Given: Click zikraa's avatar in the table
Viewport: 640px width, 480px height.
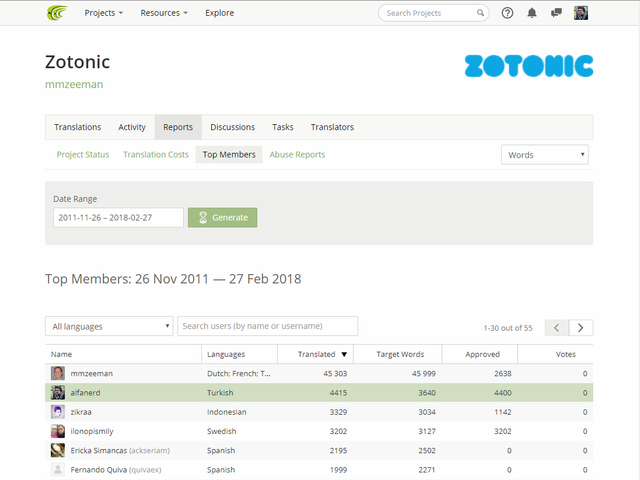Looking at the screenshot, I should pyautogui.click(x=58, y=412).
